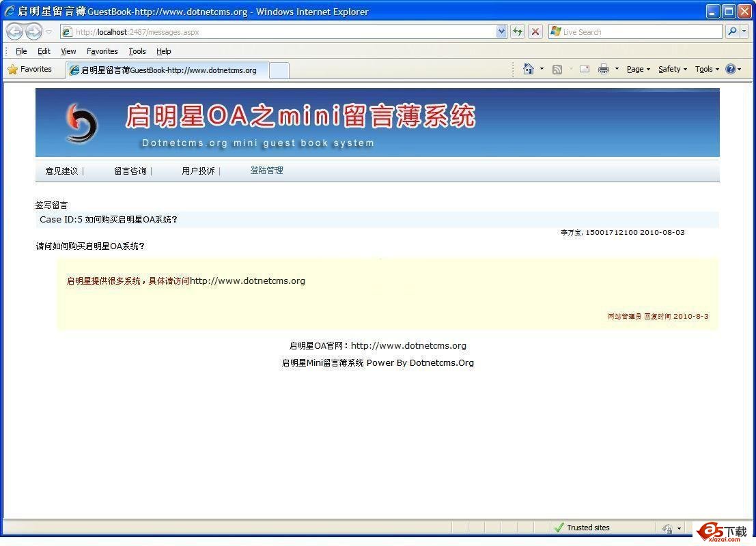Click the browser Back arrow button
The width and height of the screenshot is (756, 546).
pos(15,32)
